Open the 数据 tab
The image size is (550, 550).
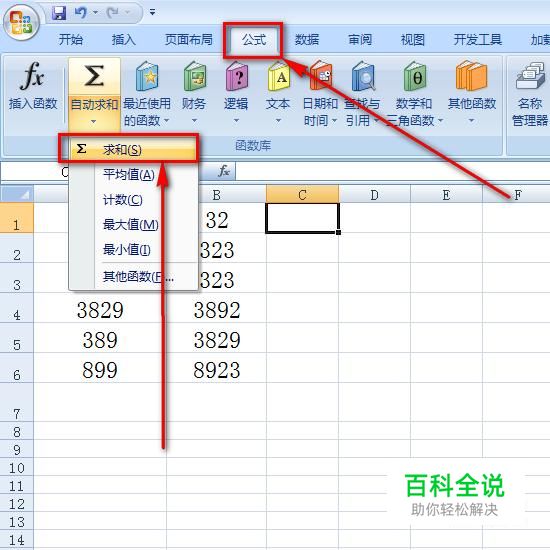(307, 40)
